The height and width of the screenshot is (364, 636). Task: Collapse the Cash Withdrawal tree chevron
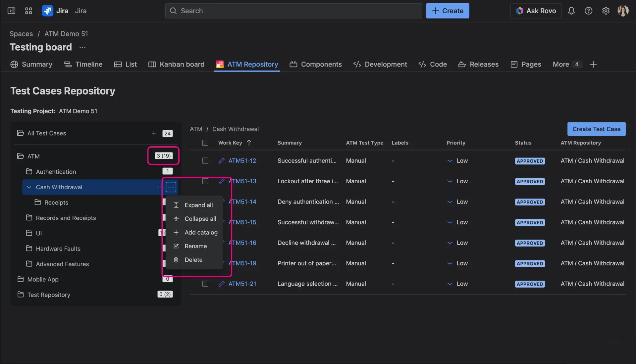click(29, 187)
